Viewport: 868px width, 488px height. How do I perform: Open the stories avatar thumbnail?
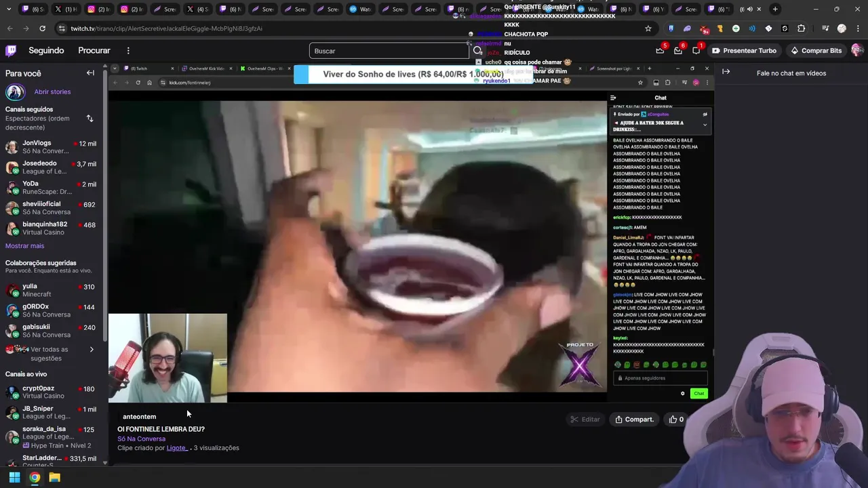point(16,91)
